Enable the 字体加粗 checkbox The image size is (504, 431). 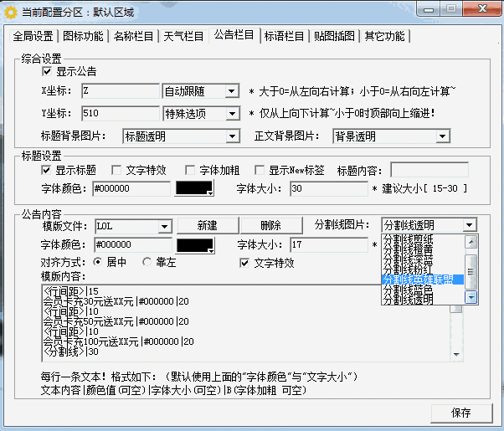tap(190, 170)
